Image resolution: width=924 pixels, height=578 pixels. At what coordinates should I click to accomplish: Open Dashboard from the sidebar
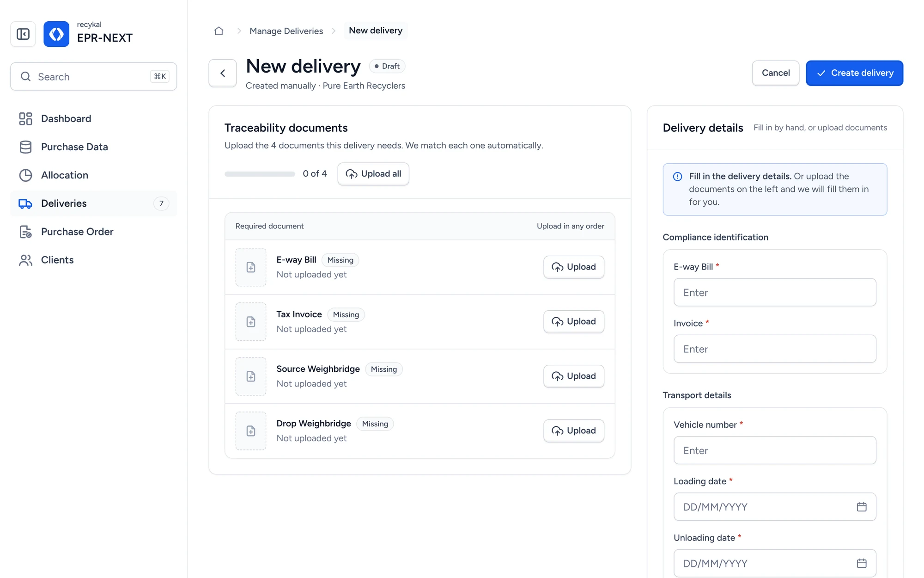[94, 119]
